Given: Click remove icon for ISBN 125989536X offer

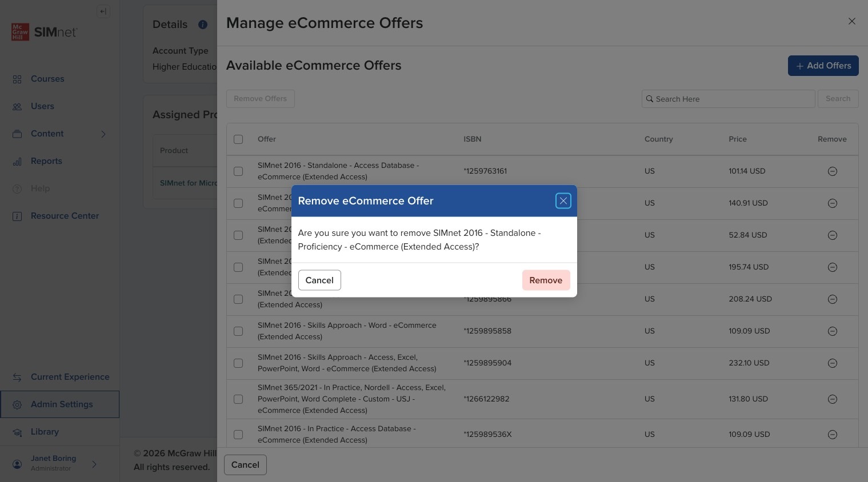Looking at the screenshot, I should pos(833,435).
